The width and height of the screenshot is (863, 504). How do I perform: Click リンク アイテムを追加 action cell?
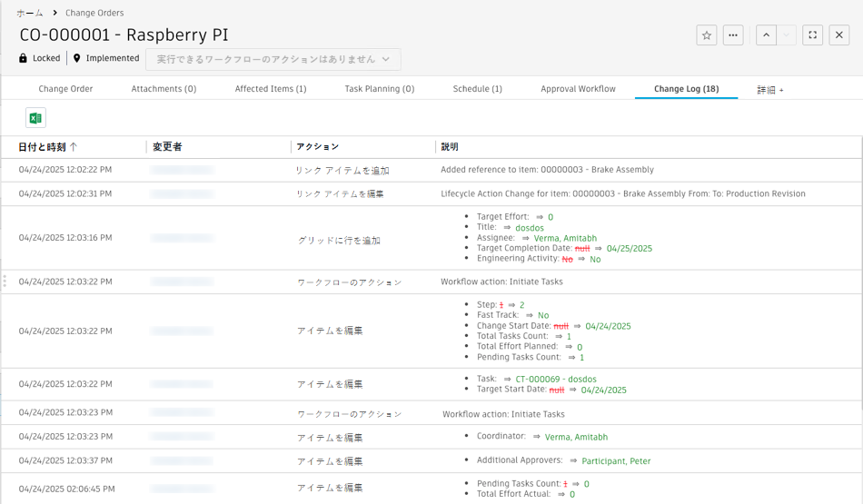(342, 171)
